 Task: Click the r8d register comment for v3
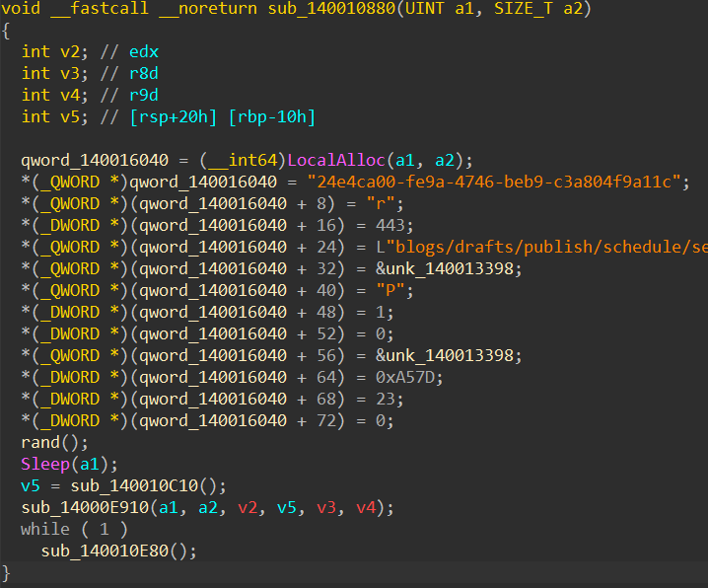tap(144, 74)
